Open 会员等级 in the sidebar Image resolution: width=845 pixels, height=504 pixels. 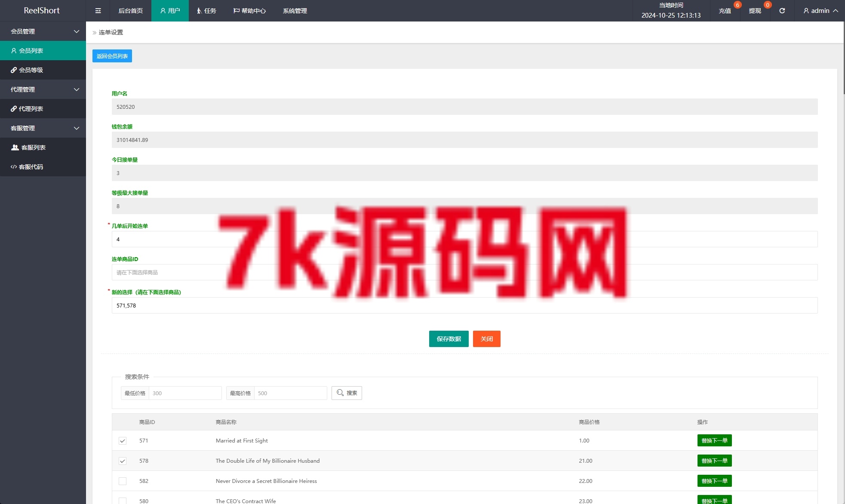(x=43, y=70)
